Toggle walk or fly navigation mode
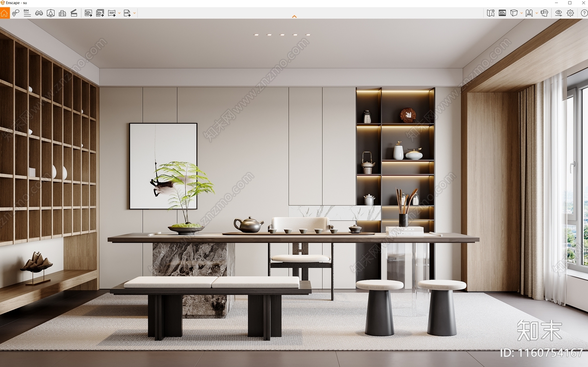The width and height of the screenshot is (588, 367). [x=529, y=13]
